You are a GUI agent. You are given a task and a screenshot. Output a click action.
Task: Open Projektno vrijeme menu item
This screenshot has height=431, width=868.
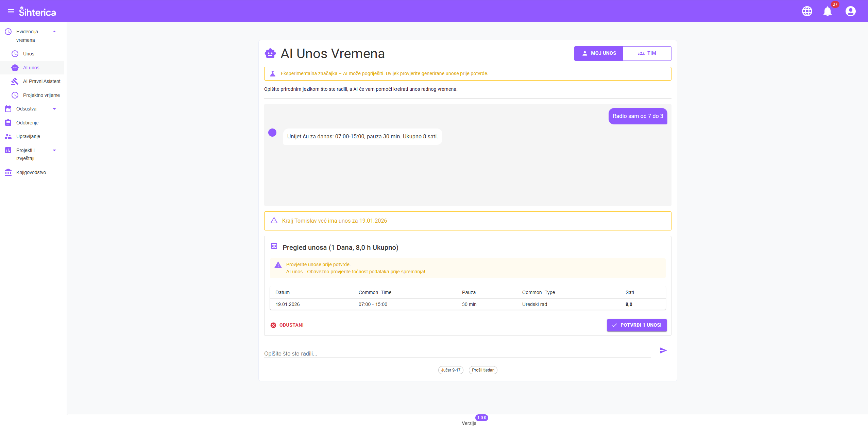[x=41, y=95]
